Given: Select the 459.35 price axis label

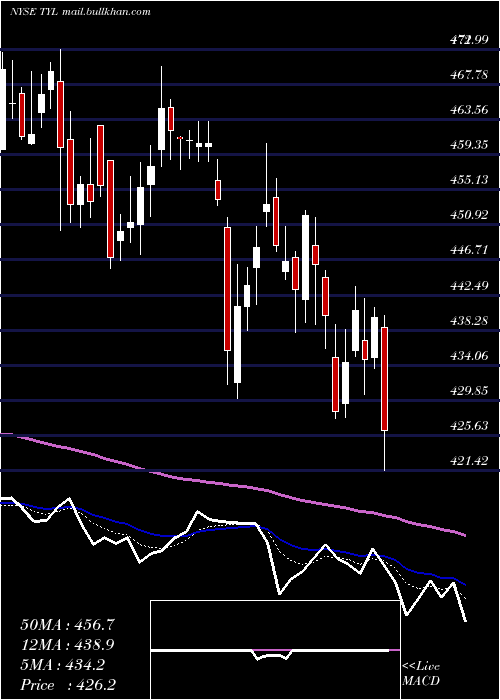Looking at the screenshot, I should tap(469, 145).
